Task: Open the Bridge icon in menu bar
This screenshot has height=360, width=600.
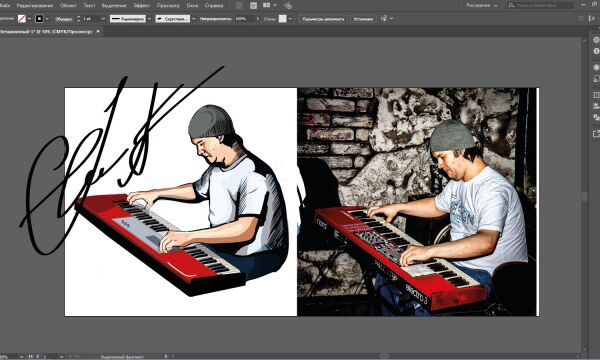Action: pos(239,5)
